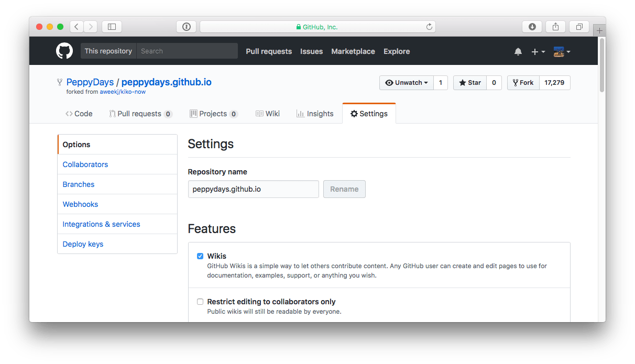This screenshot has width=635, height=364.
Task: Open the Insights graph icon
Action: [301, 113]
